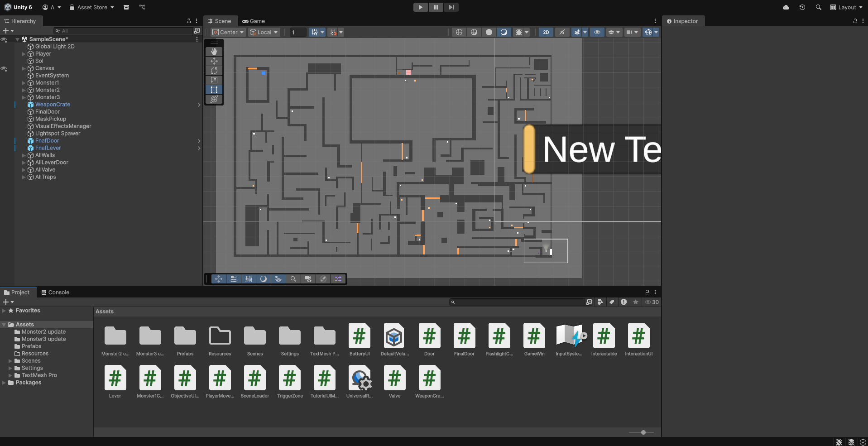Switch to the Game tab

tap(254, 21)
